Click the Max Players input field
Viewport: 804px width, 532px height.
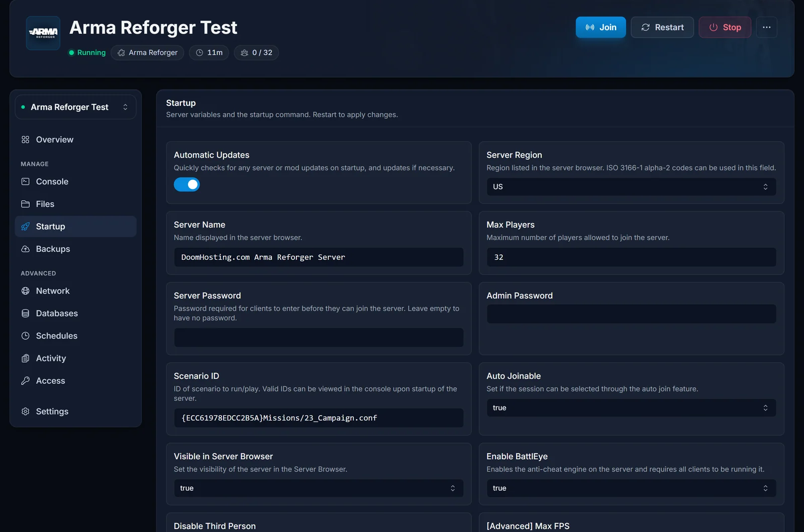[x=631, y=257]
